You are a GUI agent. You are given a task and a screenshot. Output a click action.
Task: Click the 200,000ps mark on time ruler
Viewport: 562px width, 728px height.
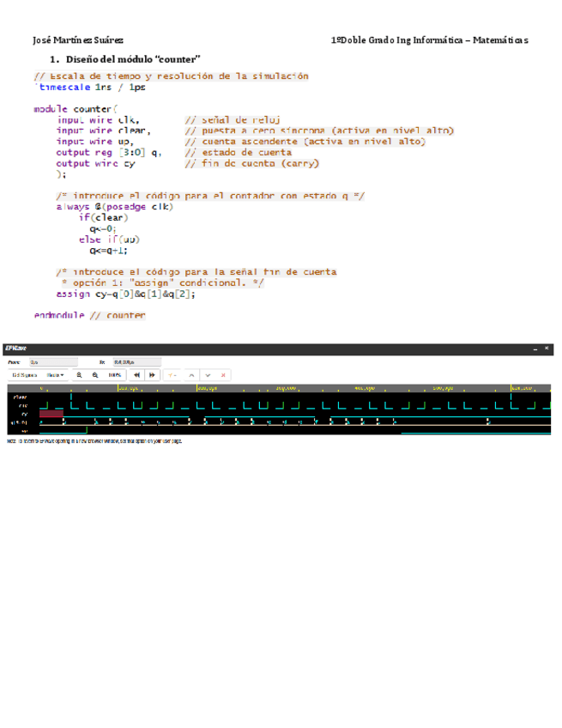click(x=207, y=389)
